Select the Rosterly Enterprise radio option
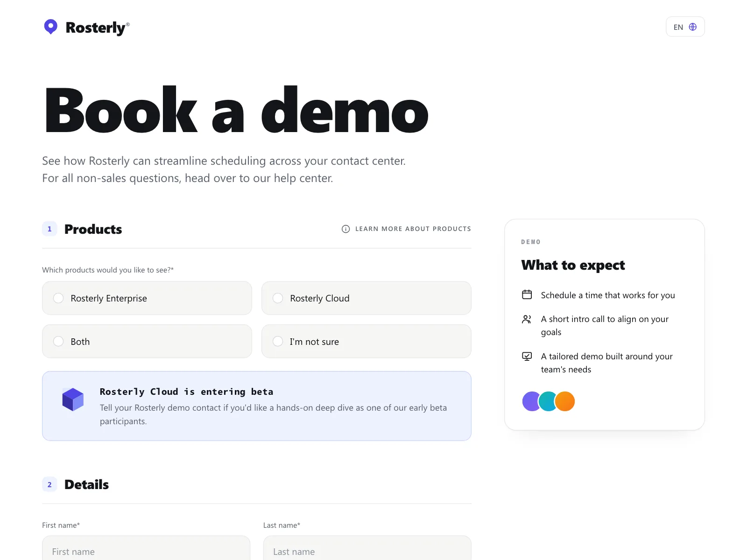The height and width of the screenshot is (560, 747). (x=147, y=298)
